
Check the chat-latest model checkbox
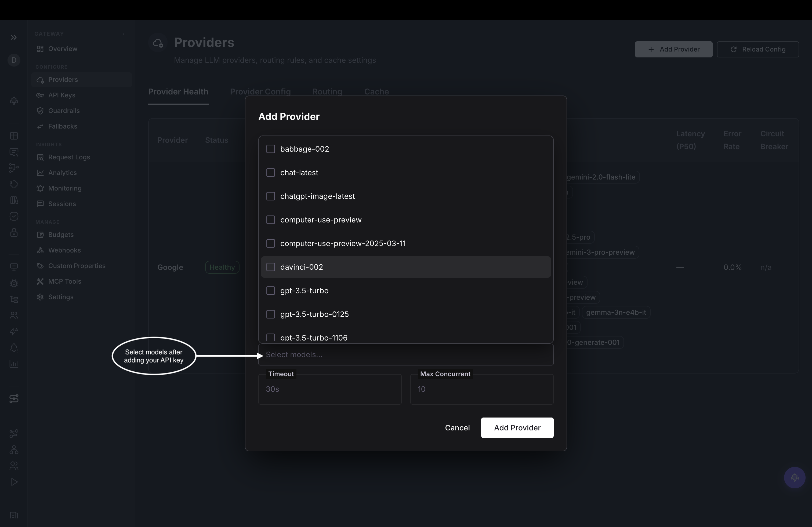pos(271,173)
